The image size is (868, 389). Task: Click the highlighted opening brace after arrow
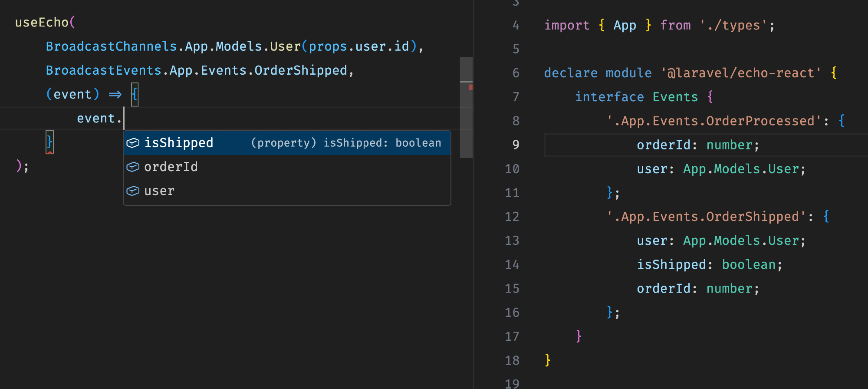coord(135,94)
